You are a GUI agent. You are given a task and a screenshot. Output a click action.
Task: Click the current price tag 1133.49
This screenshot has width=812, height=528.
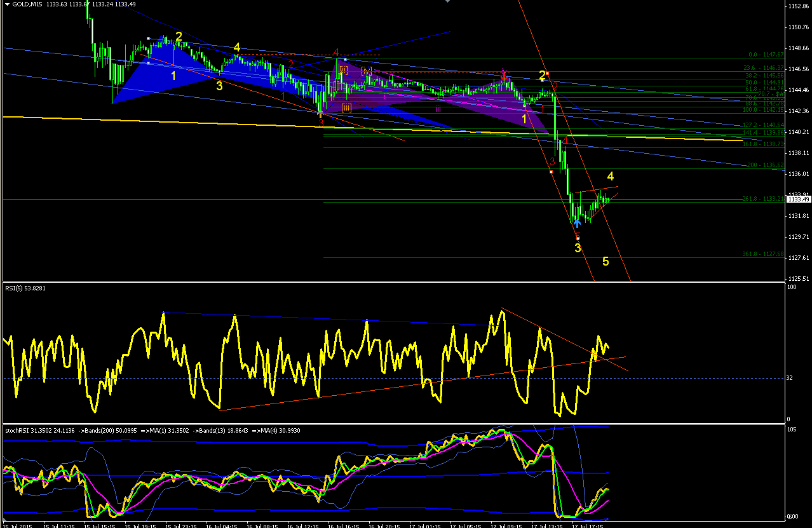[799, 200]
